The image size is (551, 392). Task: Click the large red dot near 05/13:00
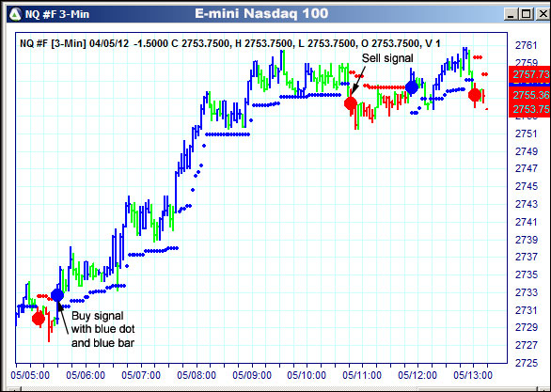click(x=475, y=95)
